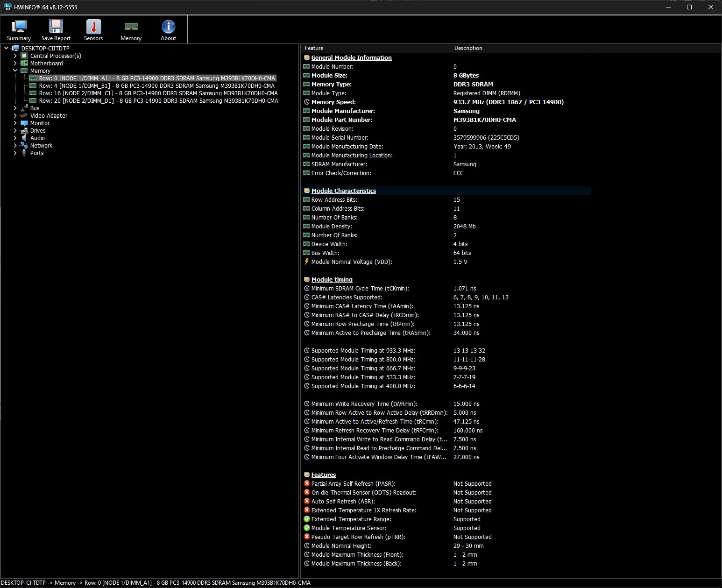Image resolution: width=722 pixels, height=588 pixels.
Task: Click the Row: 16 DIMM_C1 module icon
Action: click(33, 93)
